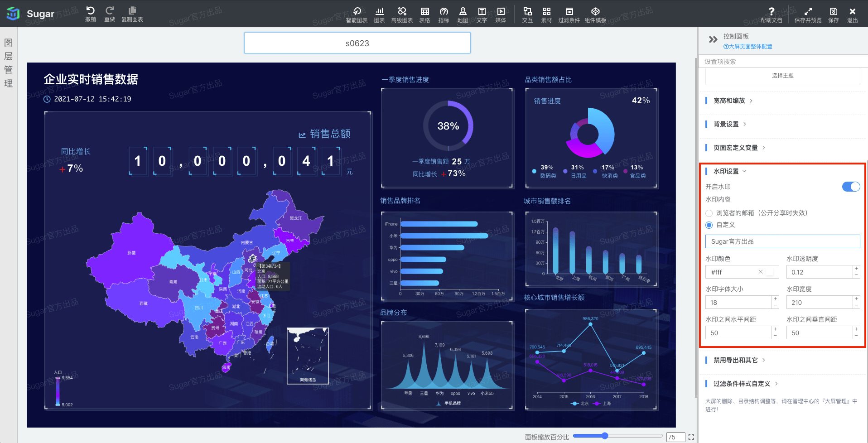868x443 pixels.
Task: Toggle the 开启水印 switch
Action: point(851,187)
